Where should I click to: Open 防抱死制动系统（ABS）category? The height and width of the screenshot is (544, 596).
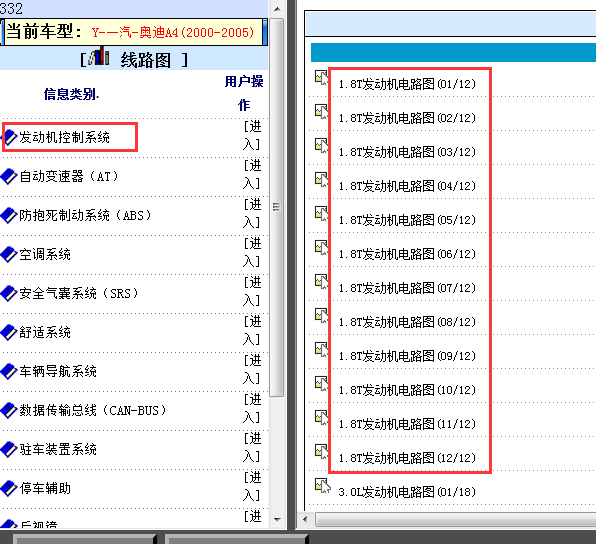85,216
